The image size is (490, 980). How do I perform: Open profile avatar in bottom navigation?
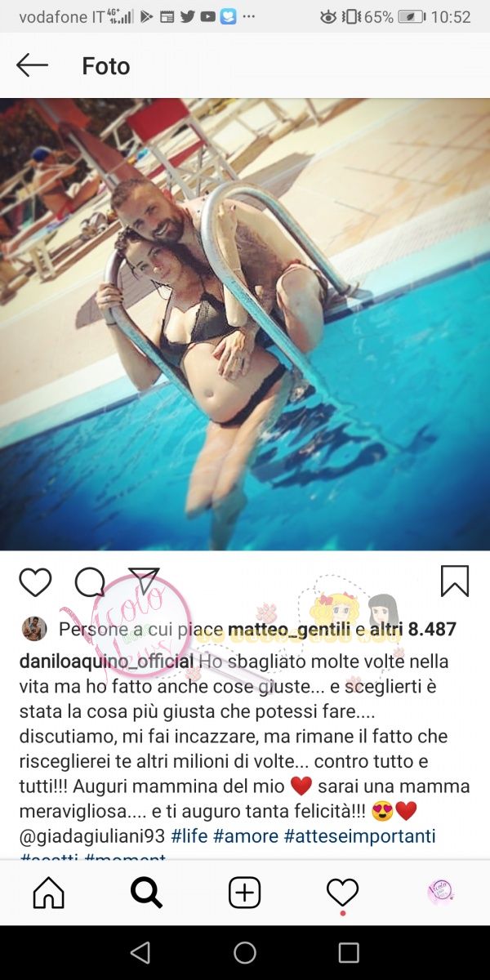(x=441, y=893)
